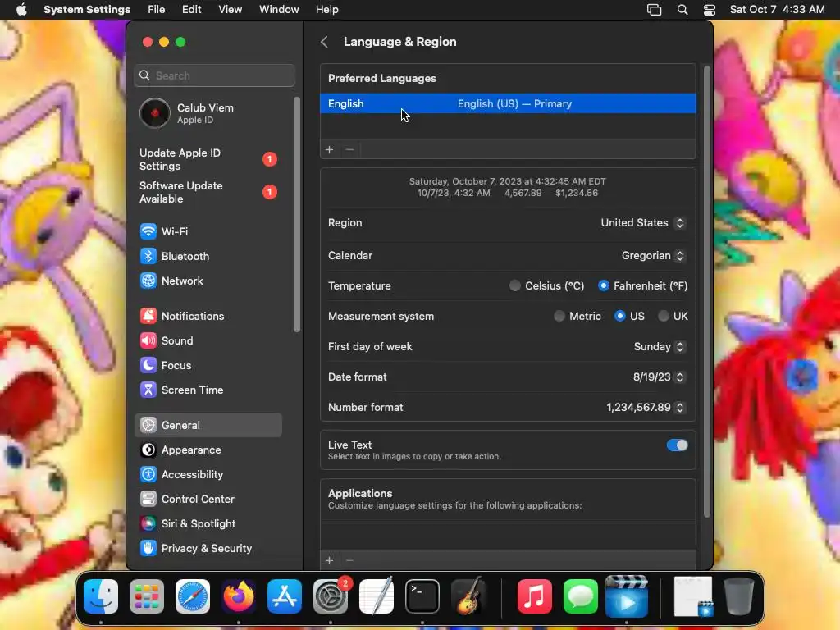The width and height of the screenshot is (840, 630).
Task: Open the Apple menu
Action: 21,10
